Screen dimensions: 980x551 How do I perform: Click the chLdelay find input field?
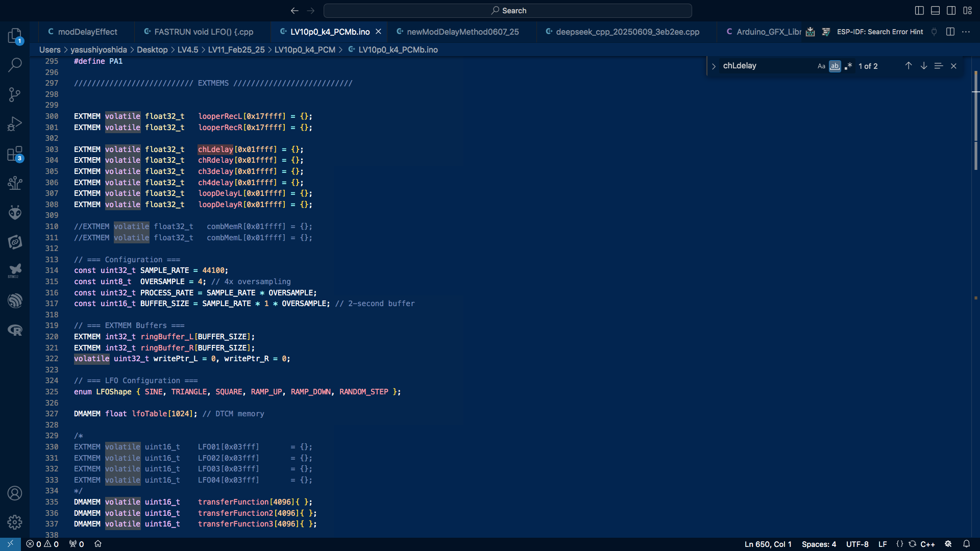pos(766,66)
